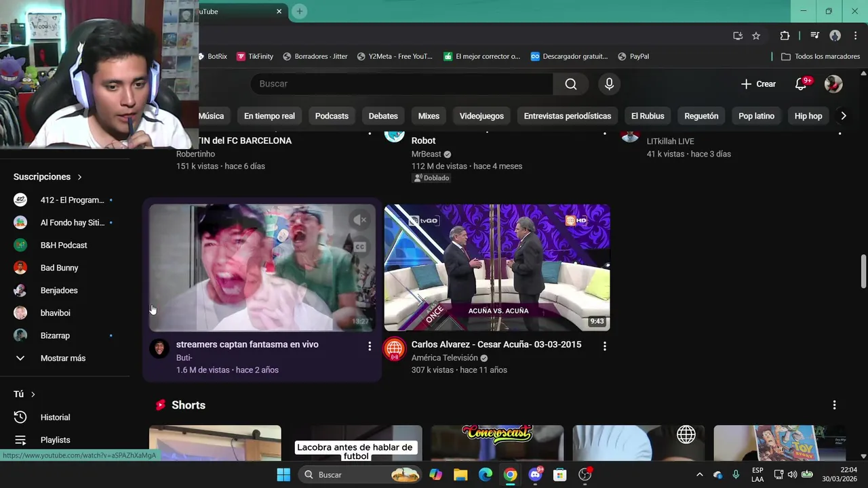Open the América Televisión channel avatar
Viewport: 868px width, 488px height.
[395, 348]
